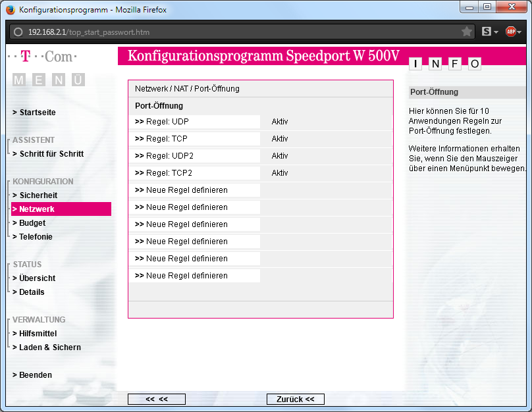Expand the Adblock Plus dropdown arrow
Screen dimensions: 532x412
click(519, 32)
